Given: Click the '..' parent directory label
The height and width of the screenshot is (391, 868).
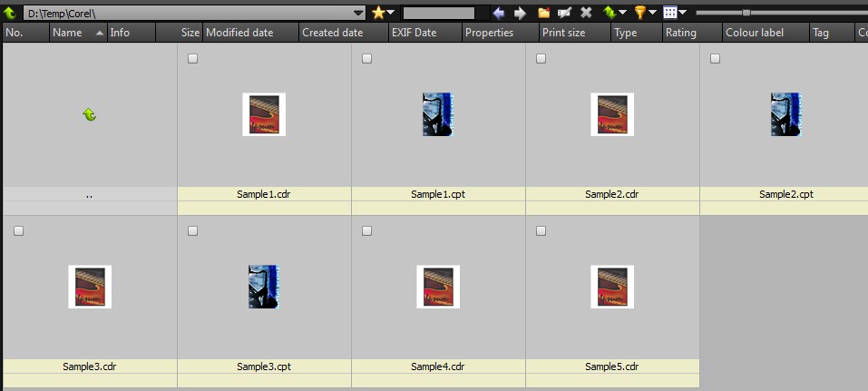Looking at the screenshot, I should [90, 195].
